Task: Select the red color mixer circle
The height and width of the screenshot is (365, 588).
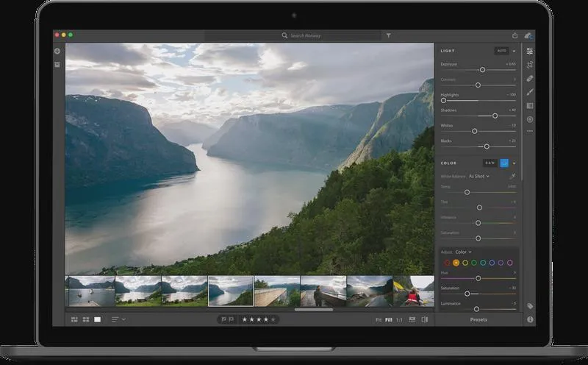Action: click(447, 263)
